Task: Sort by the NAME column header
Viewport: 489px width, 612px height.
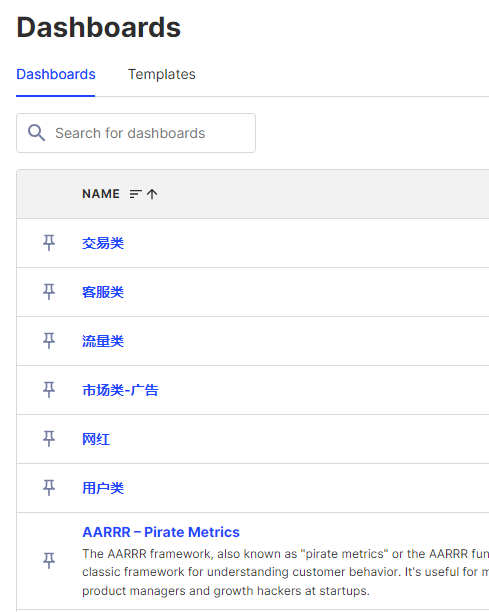Action: (101, 194)
